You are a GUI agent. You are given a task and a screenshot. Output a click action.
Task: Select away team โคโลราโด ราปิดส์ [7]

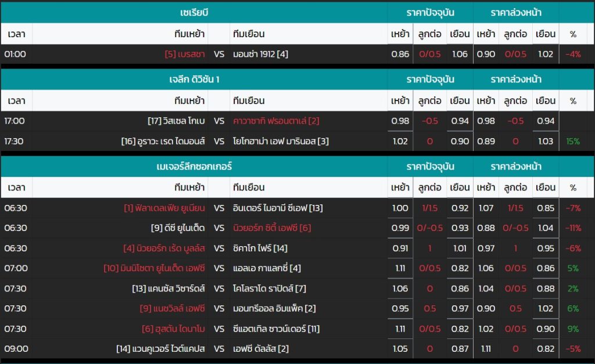[270, 289]
